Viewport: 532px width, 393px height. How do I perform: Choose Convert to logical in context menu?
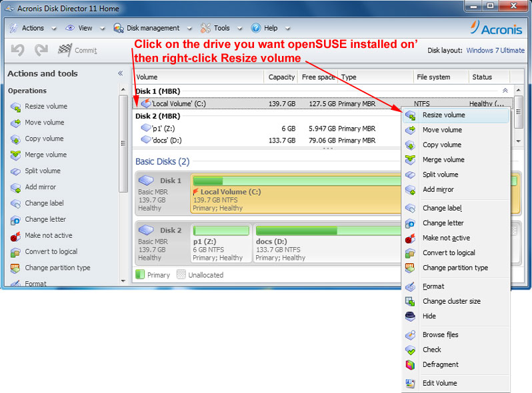coord(456,253)
